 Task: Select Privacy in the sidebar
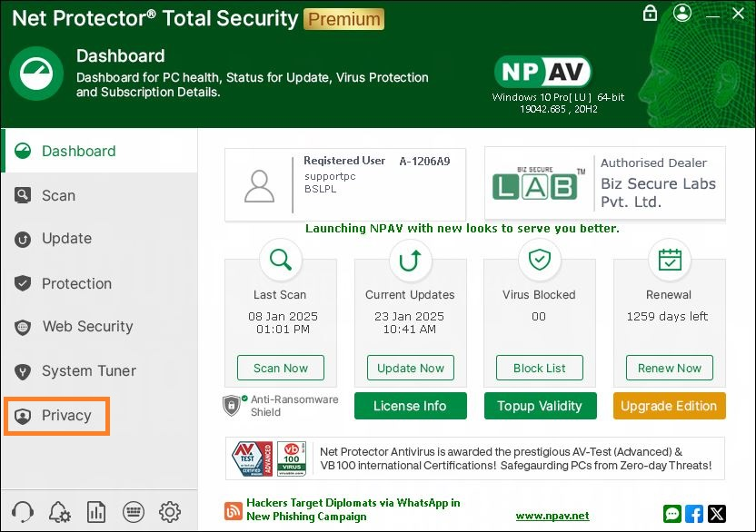tap(65, 416)
